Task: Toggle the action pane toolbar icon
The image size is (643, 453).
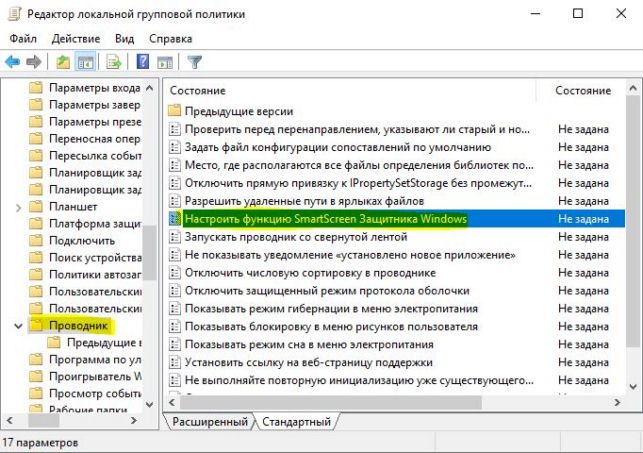Action: tap(165, 62)
